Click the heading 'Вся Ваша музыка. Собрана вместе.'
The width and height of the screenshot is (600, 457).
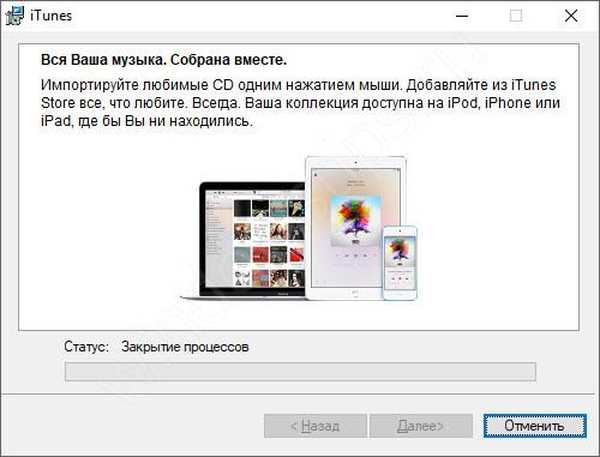click(x=163, y=59)
